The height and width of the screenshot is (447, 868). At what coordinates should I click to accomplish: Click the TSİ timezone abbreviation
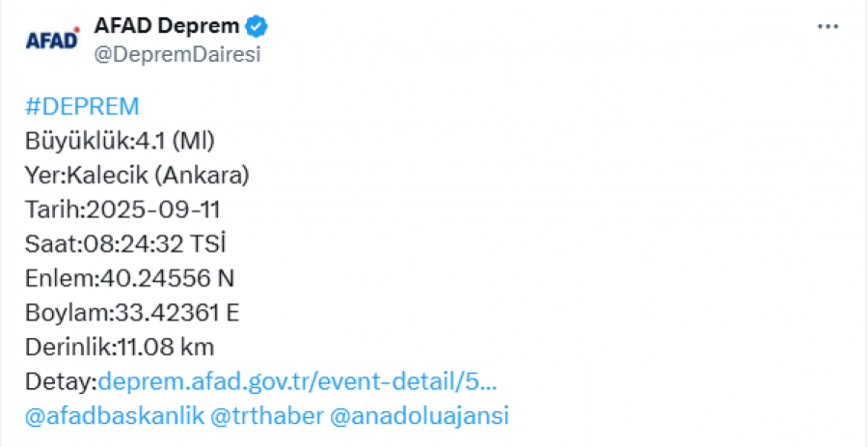click(x=207, y=243)
